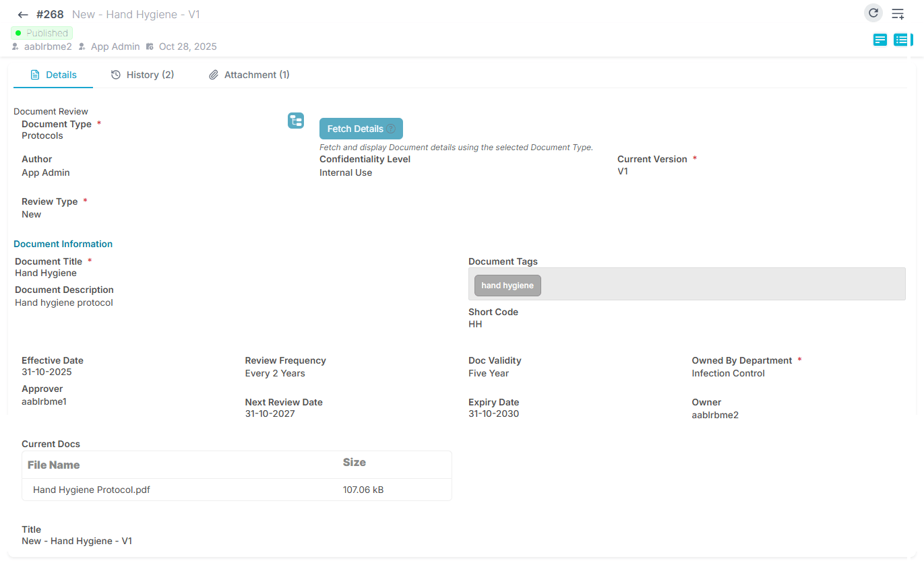Open the Hand Hygiene Protocol.pdf file
The image size is (924, 563).
92,490
